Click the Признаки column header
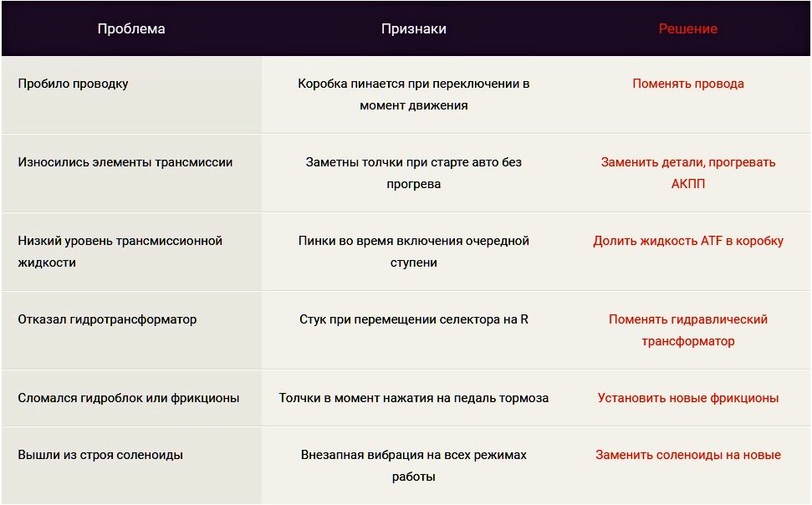 click(413, 28)
